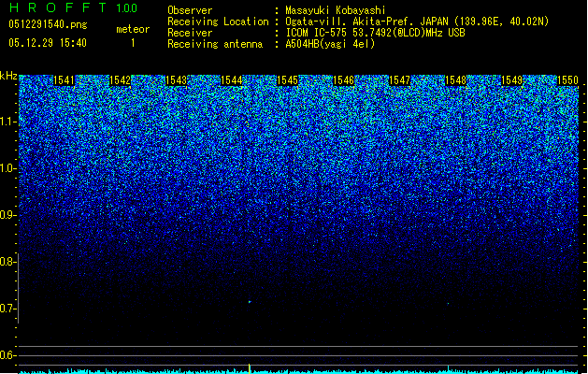The image size is (588, 374).
Task: Click the A504HB(yagi 4el) antenna text
Action: (x=330, y=44)
